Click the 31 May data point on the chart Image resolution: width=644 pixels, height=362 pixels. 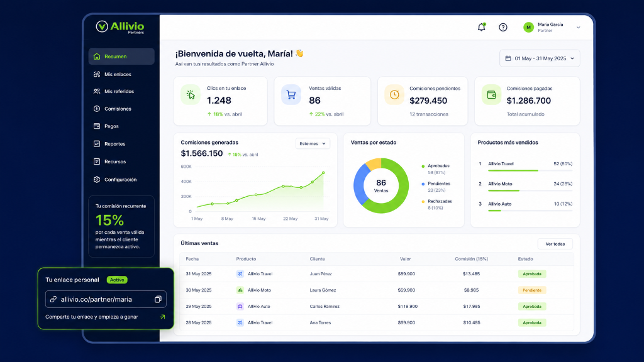pos(324,173)
